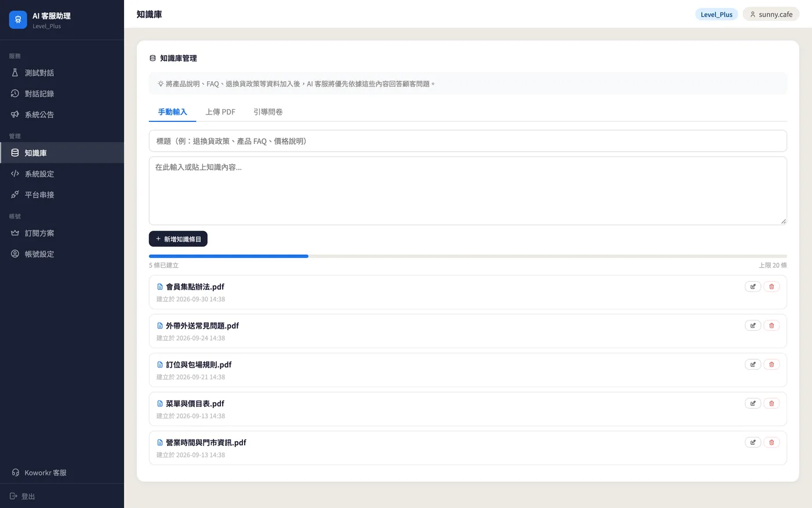Edit 菜單與價目表.pdf entry
The height and width of the screenshot is (508, 812).
click(x=753, y=403)
